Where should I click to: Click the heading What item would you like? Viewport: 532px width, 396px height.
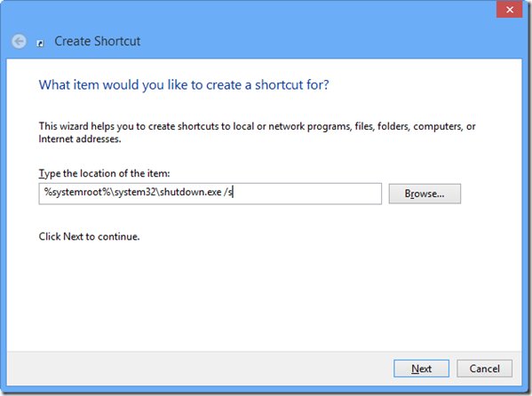[184, 85]
